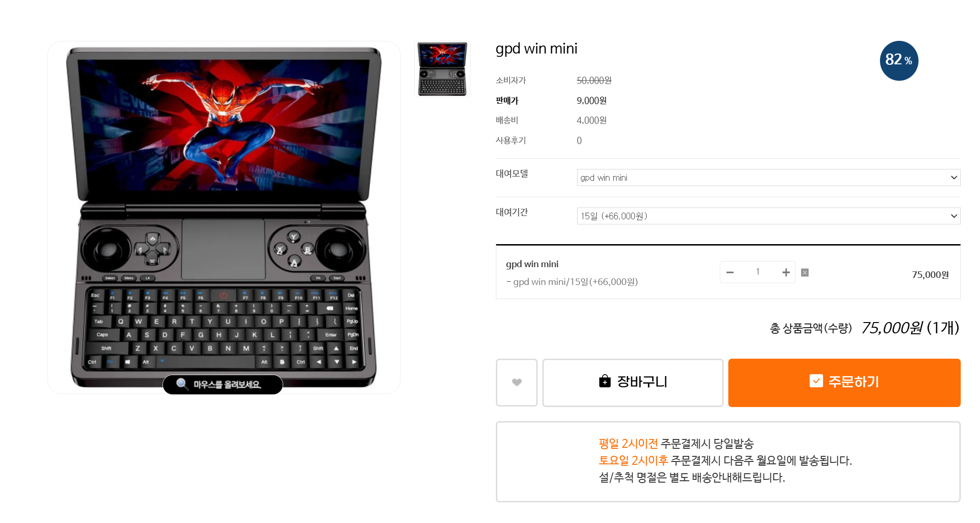The image size is (980, 523).
Task: Decrease quantity with the minus icon
Action: [730, 272]
